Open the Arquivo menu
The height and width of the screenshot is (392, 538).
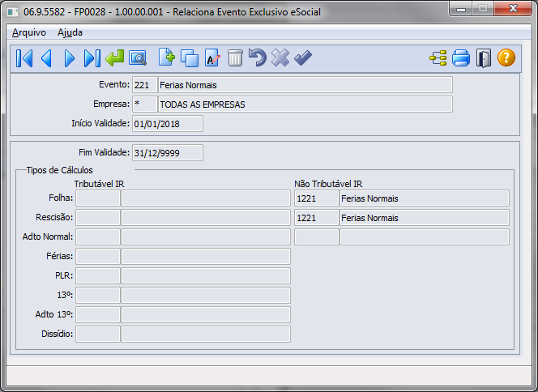click(x=29, y=32)
